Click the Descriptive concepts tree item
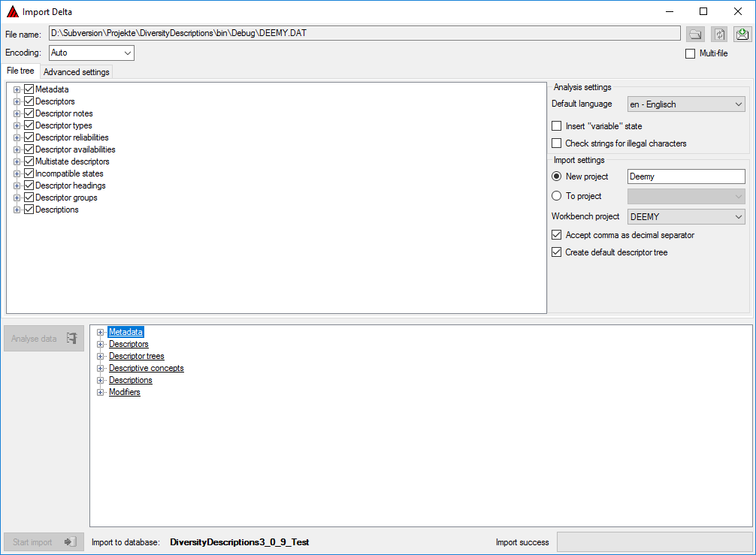This screenshot has height=555, width=756. tap(146, 368)
